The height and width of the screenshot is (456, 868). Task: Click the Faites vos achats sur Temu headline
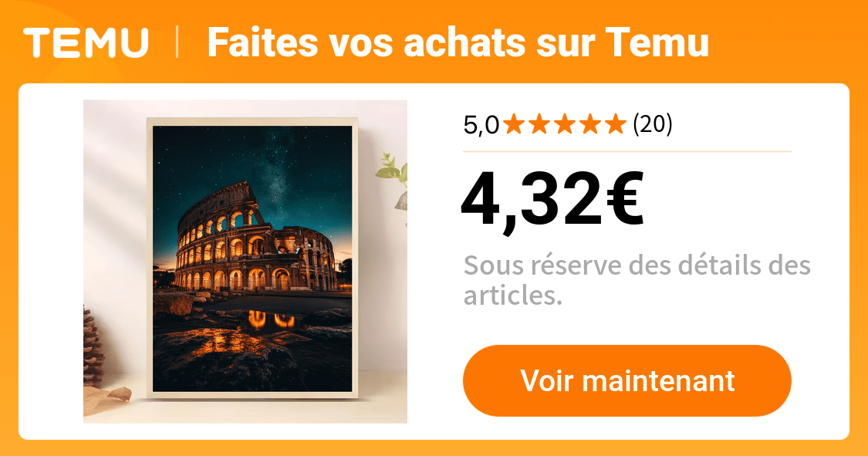[x=458, y=42]
